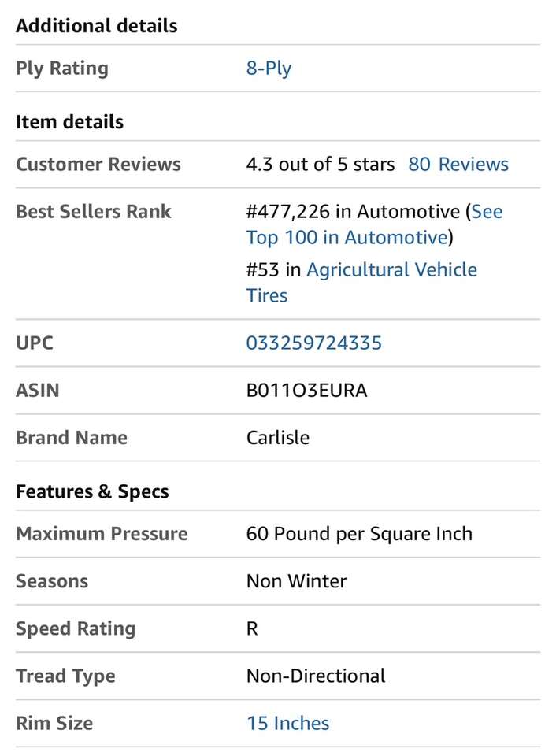Click the Maximum Pressure label

click(x=102, y=534)
